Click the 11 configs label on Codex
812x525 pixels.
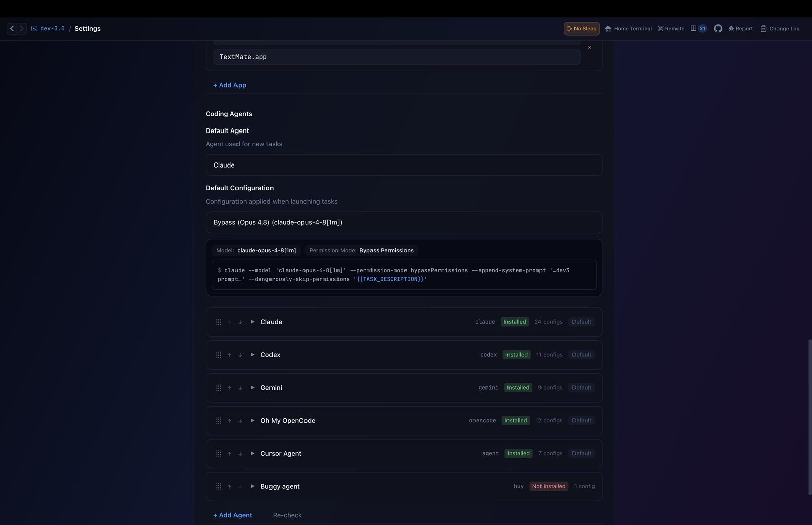pyautogui.click(x=550, y=355)
